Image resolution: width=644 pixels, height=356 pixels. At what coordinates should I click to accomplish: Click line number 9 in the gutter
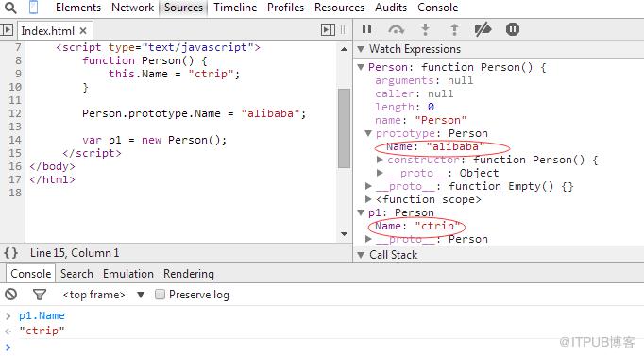point(18,74)
